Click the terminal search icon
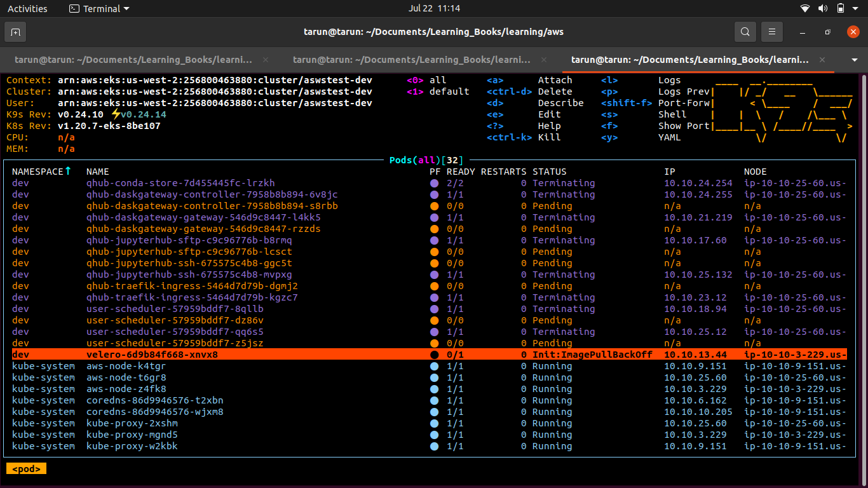This screenshot has height=488, width=868. coord(745,32)
